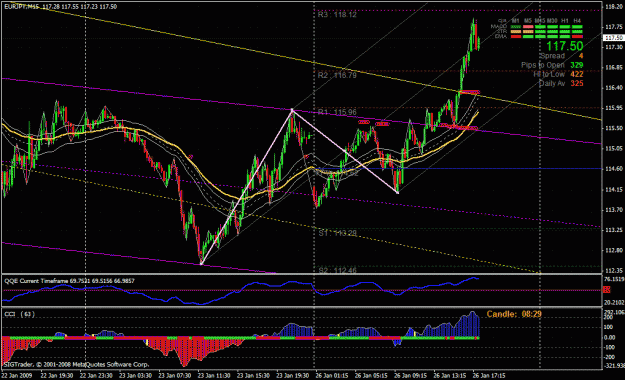This screenshot has height=380, width=625.
Task: Click the S2 : 112.46 pivot label
Action: (x=337, y=270)
